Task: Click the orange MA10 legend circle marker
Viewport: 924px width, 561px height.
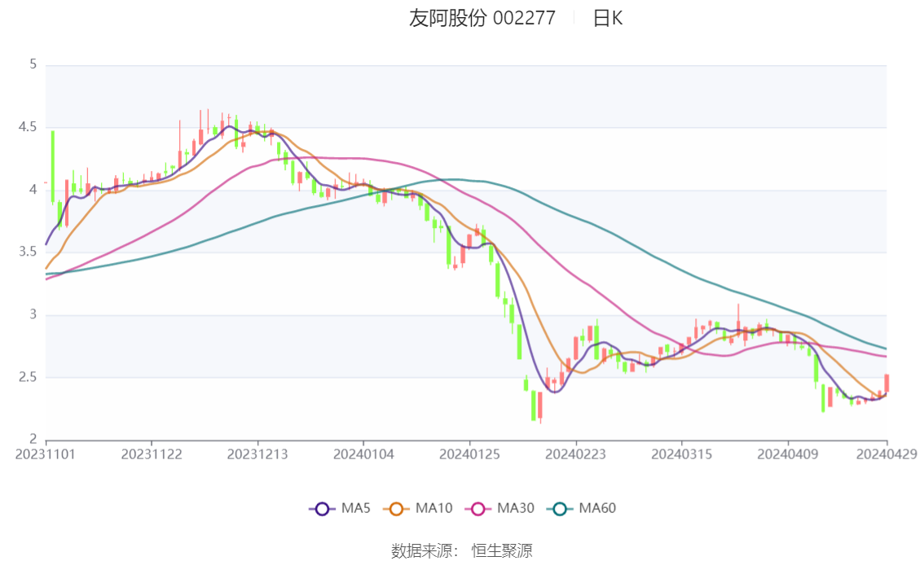Action: (x=397, y=509)
